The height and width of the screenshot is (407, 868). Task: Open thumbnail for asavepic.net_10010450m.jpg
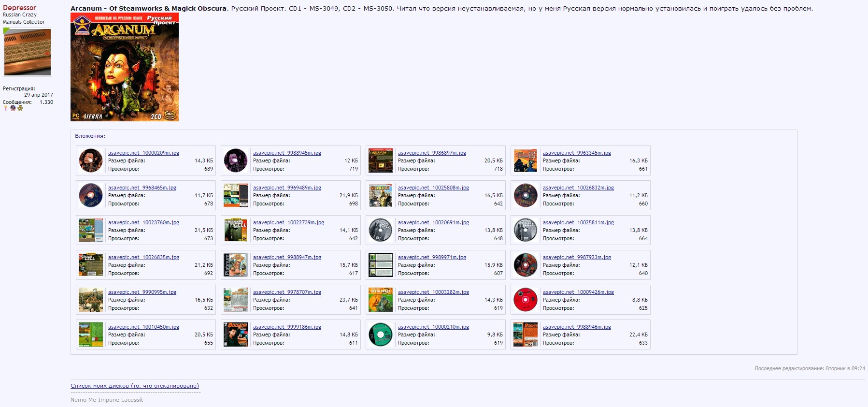[x=91, y=334]
